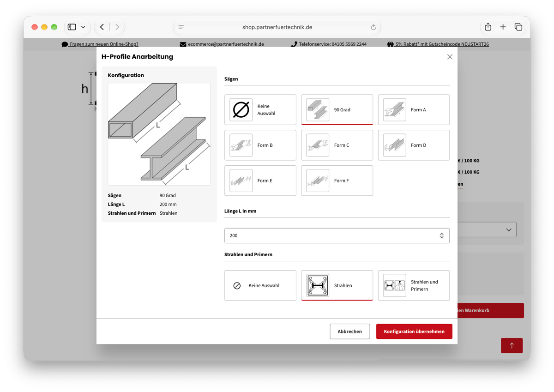Open a new Safari tab
Image resolution: width=554 pixels, height=392 pixels.
503,27
